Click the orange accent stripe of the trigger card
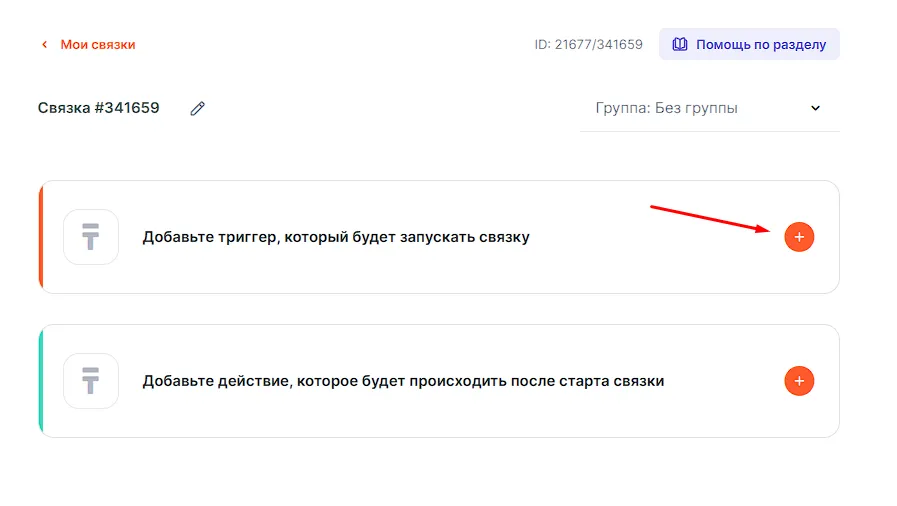This screenshot has width=897, height=506. 41,237
